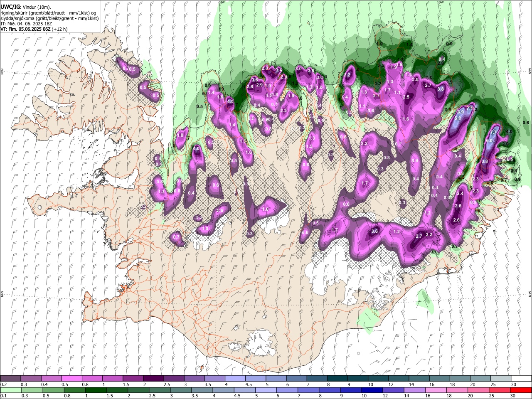Screen dimensions: 532x399
Task: Click the valid time line 'VT: Fim. 05.06.2025 06Z'
Action: point(26,29)
